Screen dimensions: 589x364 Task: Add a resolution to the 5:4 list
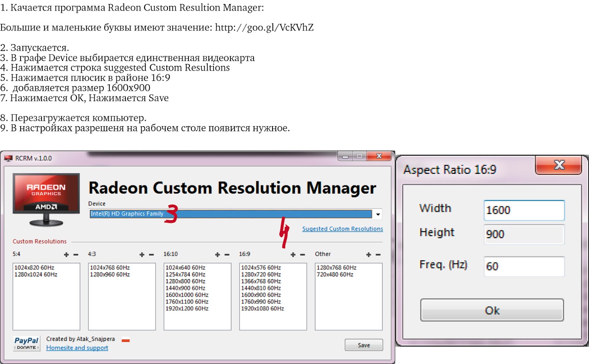pyautogui.click(x=66, y=254)
